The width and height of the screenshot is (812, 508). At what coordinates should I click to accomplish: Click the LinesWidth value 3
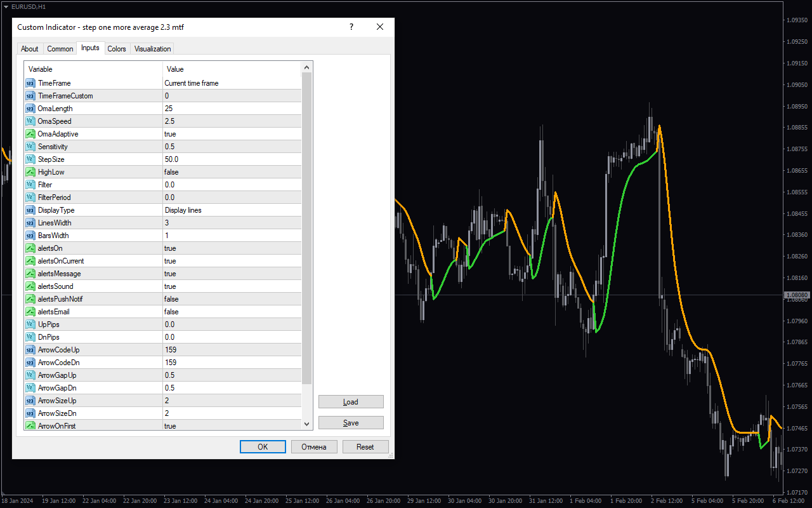[x=232, y=223]
